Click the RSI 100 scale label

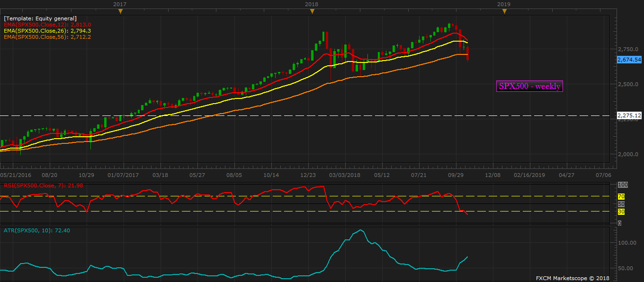click(623, 185)
